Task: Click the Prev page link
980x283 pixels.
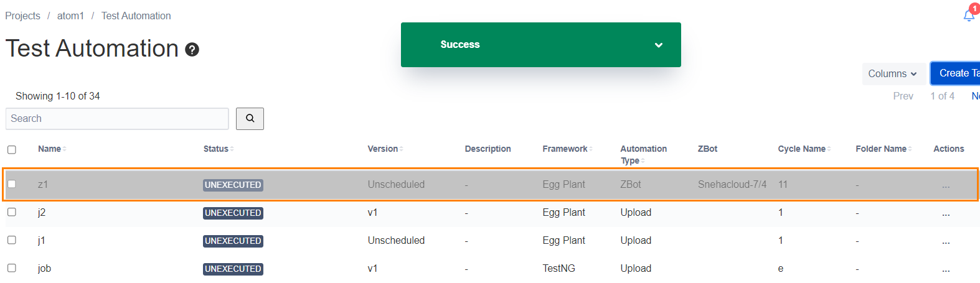Action: tap(903, 96)
